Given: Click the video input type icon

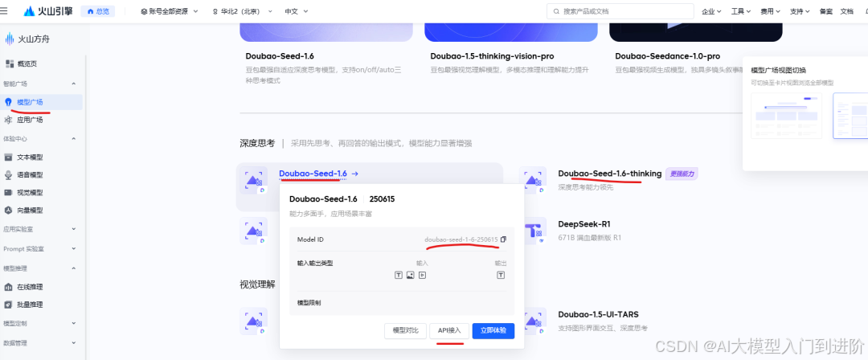Looking at the screenshot, I should point(423,275).
